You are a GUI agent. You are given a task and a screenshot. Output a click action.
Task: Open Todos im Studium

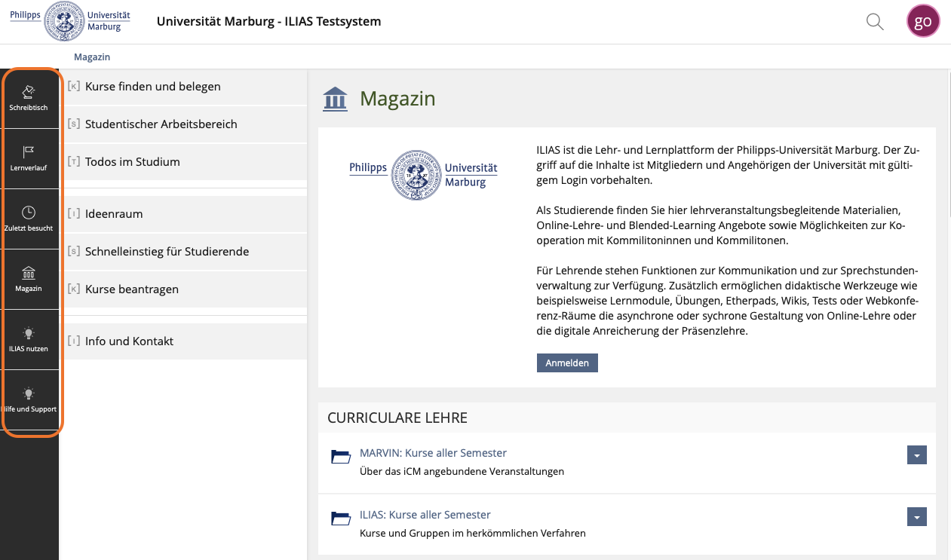click(132, 162)
